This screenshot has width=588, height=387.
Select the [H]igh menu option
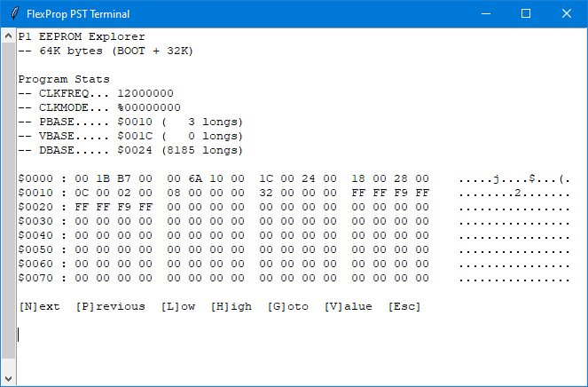(231, 306)
